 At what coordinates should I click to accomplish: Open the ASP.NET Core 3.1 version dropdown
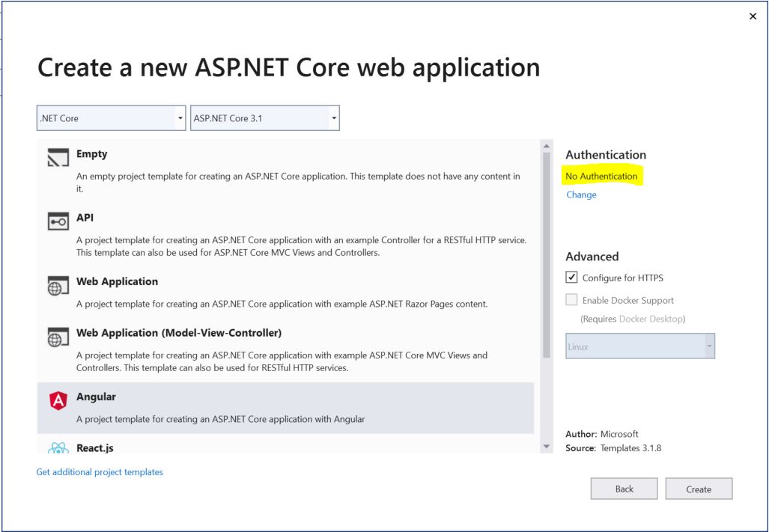pyautogui.click(x=265, y=118)
